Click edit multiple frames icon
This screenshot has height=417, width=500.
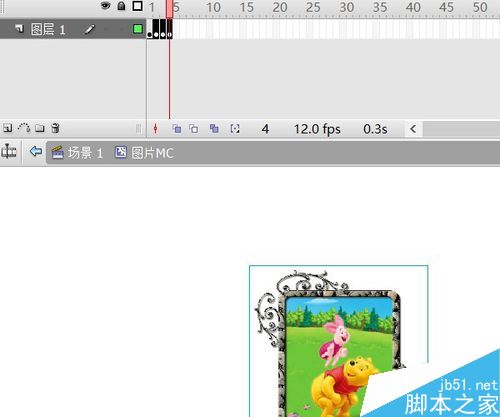[214, 129]
